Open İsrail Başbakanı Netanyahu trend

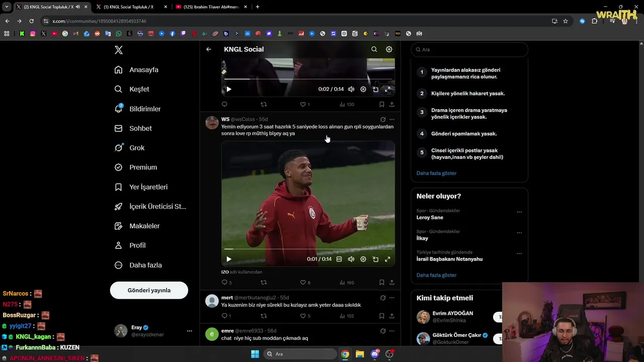[x=449, y=259]
